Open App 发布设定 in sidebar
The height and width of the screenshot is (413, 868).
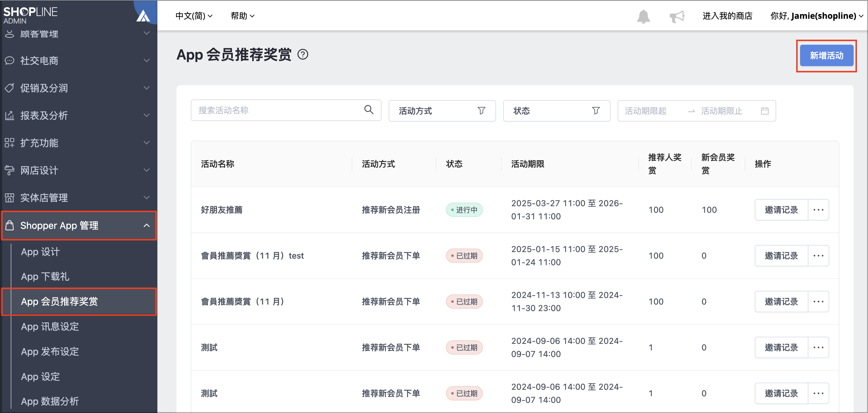coord(50,351)
